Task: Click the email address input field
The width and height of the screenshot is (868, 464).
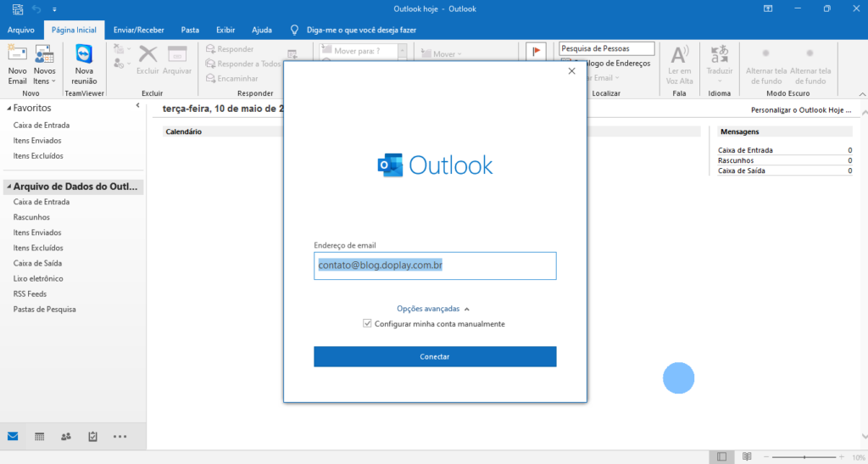Action: (435, 266)
